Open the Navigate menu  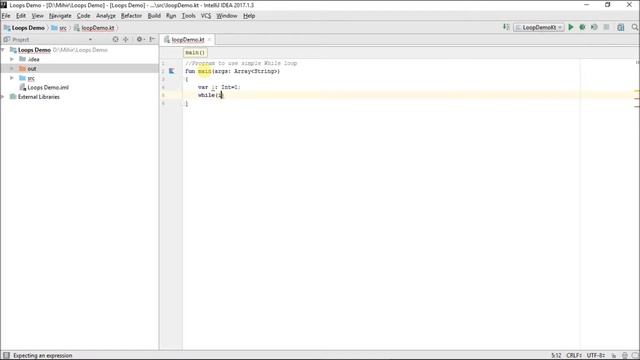pyautogui.click(x=60, y=16)
